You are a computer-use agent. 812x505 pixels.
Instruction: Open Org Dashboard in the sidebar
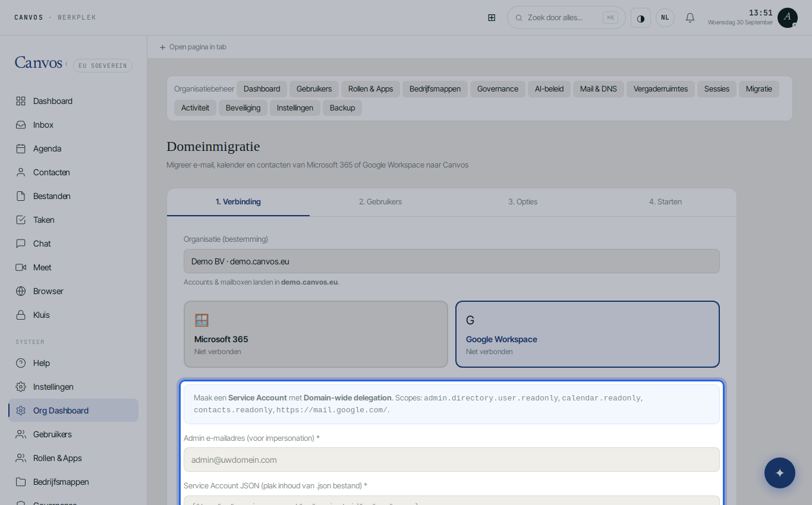pos(74,411)
